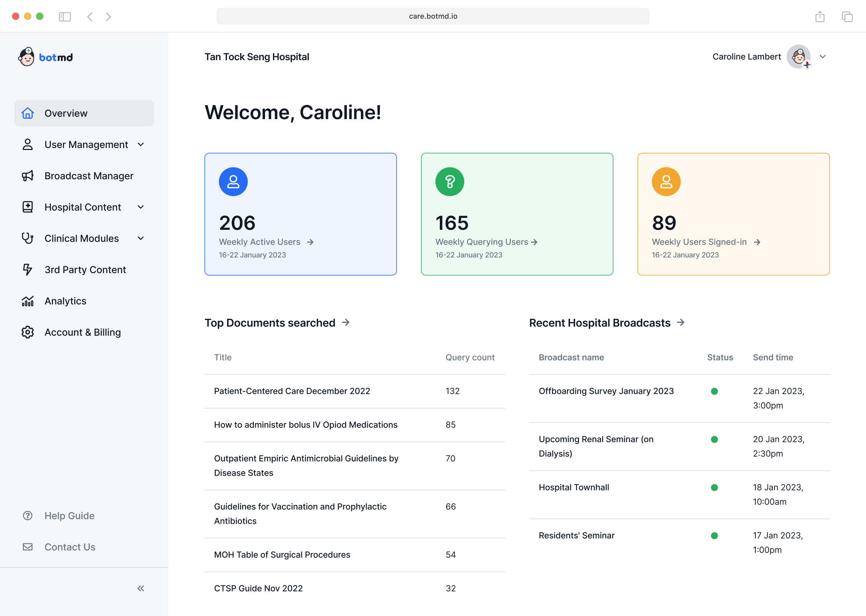Click the Account & Billing gear icon
This screenshot has width=866, height=616.
pyautogui.click(x=27, y=332)
